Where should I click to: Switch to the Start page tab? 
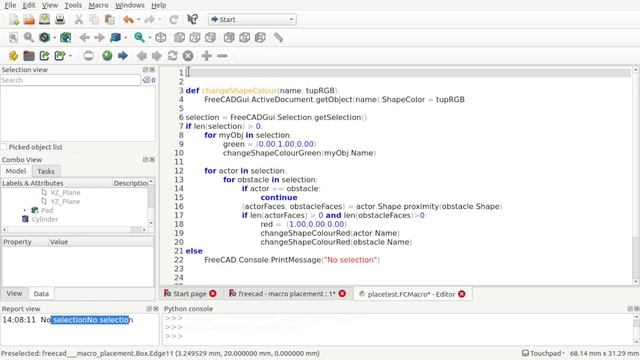[x=190, y=293]
